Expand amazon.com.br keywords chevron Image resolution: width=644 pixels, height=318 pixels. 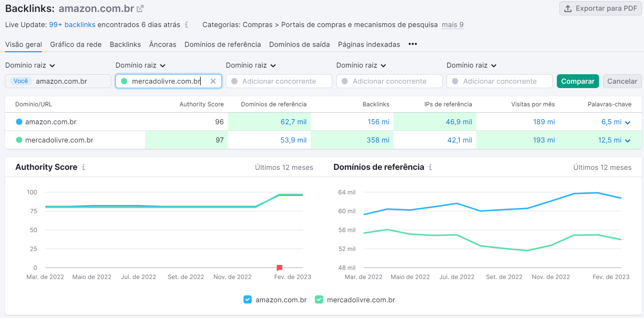click(628, 123)
